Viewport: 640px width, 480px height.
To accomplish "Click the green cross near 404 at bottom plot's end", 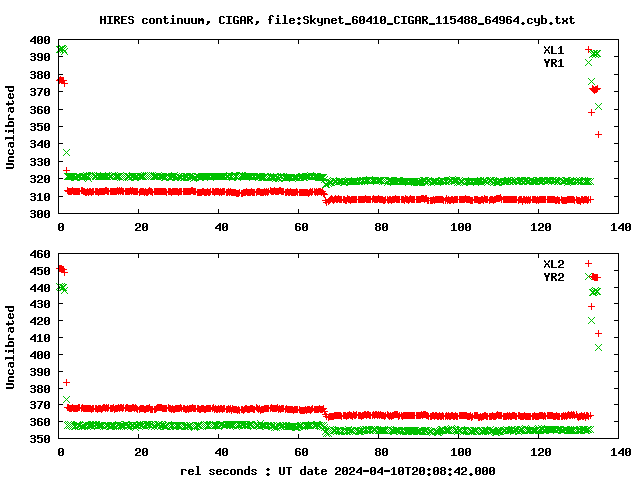I will pos(598,347).
